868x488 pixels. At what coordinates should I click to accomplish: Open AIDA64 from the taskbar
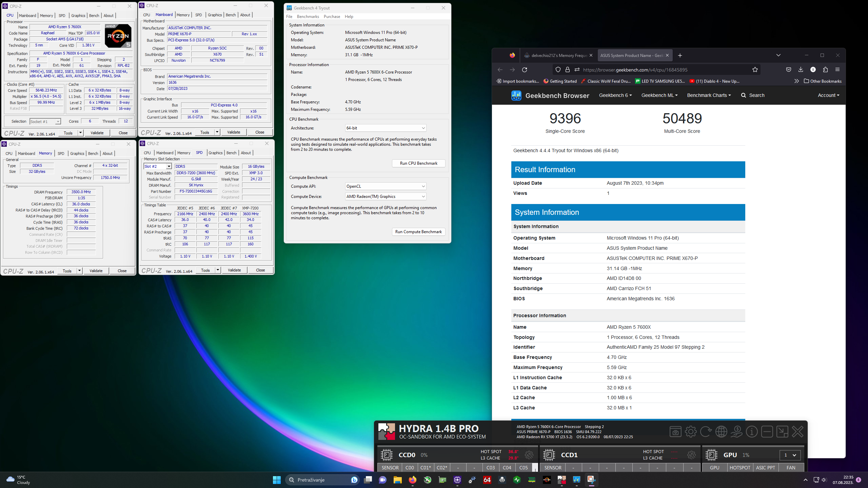coord(487,480)
